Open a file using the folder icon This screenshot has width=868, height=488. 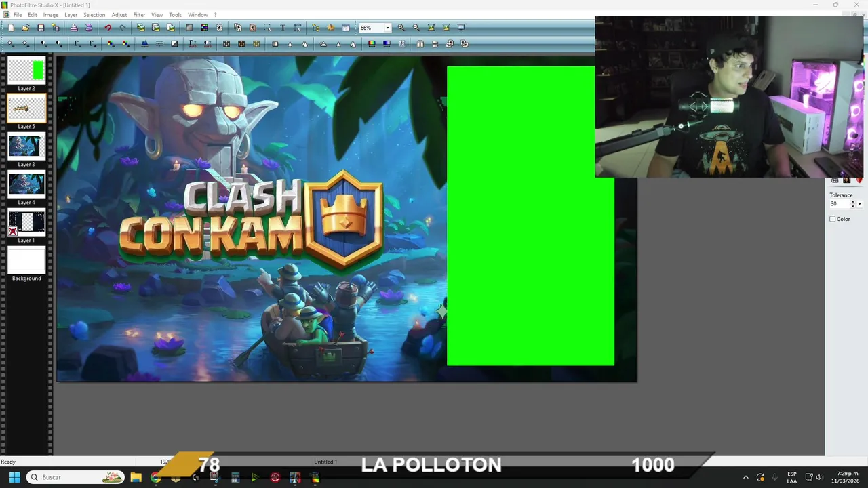coord(25,28)
